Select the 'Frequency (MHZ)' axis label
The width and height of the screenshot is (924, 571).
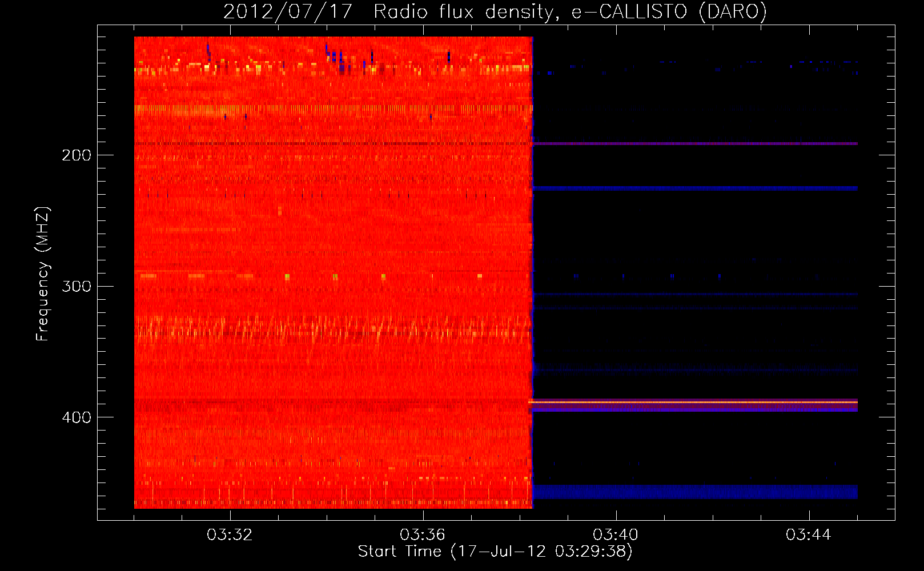[x=43, y=274]
